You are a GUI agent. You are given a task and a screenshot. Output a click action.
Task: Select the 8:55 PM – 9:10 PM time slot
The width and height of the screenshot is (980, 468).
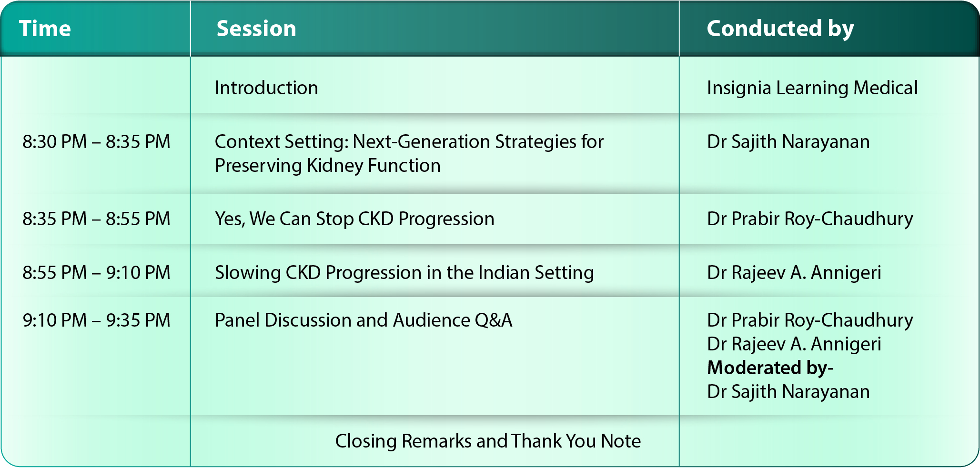click(x=96, y=273)
